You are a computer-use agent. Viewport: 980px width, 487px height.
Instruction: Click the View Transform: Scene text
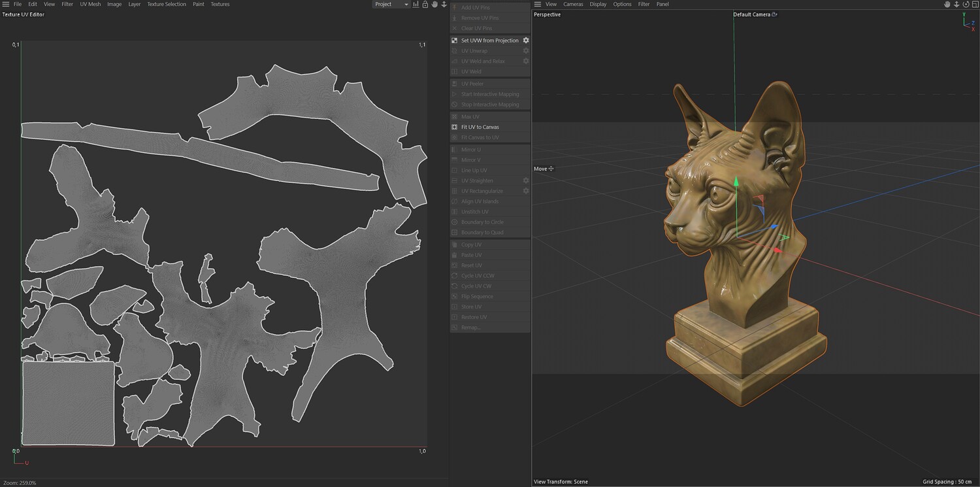coord(561,482)
